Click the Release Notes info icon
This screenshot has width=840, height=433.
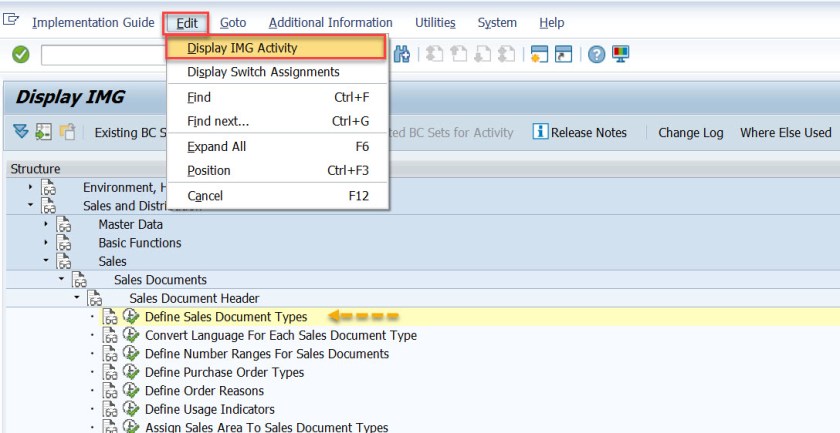click(540, 132)
